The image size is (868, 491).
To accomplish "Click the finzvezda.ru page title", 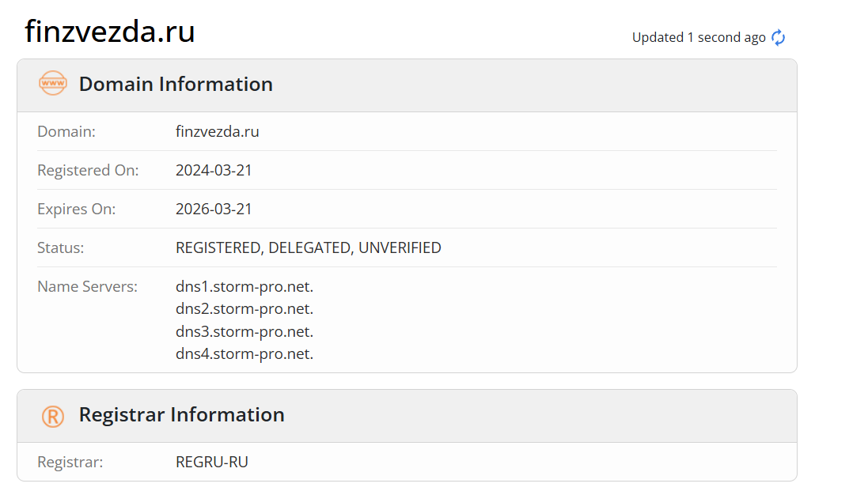I will pos(110,32).
